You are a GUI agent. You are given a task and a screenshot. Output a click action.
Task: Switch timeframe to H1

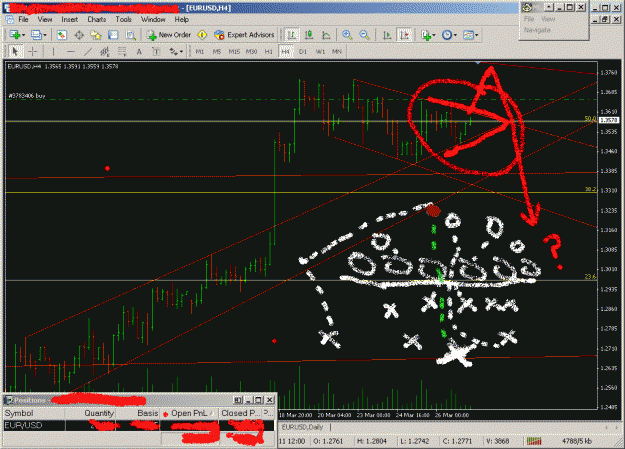tap(269, 51)
